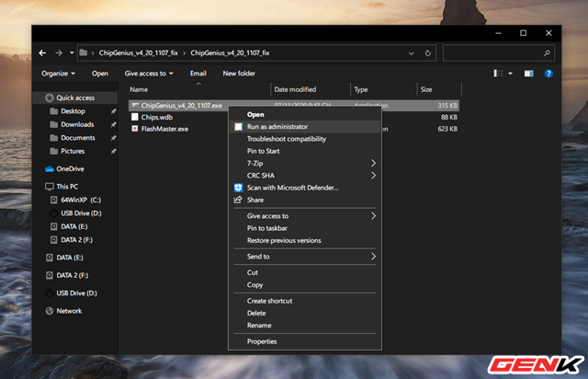Image resolution: width=588 pixels, height=379 pixels.
Task: Expand the Send to submenu
Action: (x=304, y=257)
